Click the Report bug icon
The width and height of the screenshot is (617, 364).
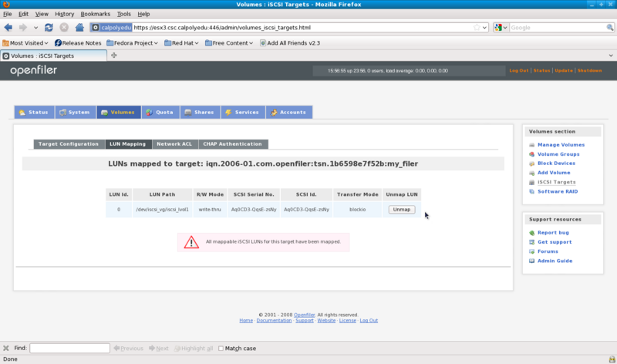531,233
